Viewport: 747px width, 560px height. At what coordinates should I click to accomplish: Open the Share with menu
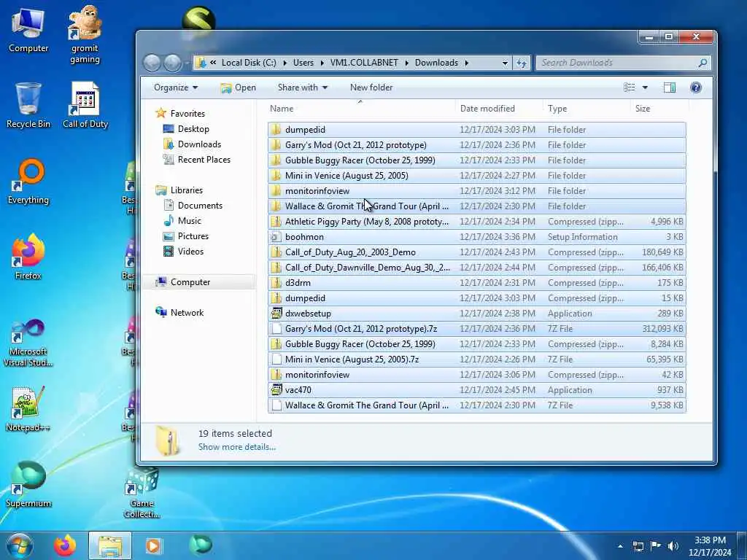pos(303,87)
